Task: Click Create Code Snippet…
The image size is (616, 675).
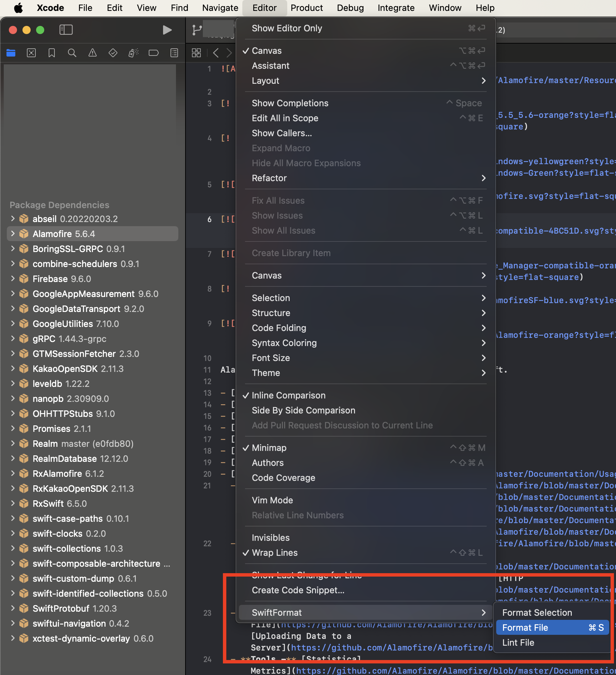Action: point(366,590)
